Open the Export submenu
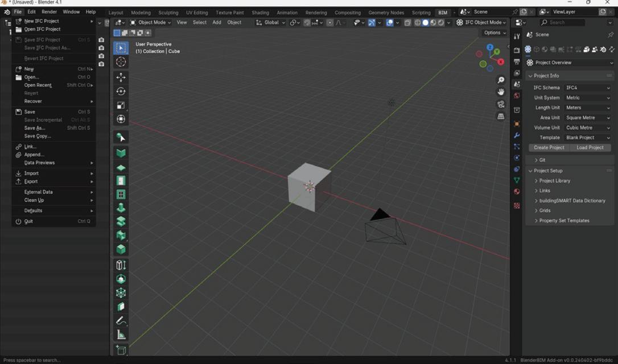Image resolution: width=618 pixels, height=364 pixels. pos(54,181)
